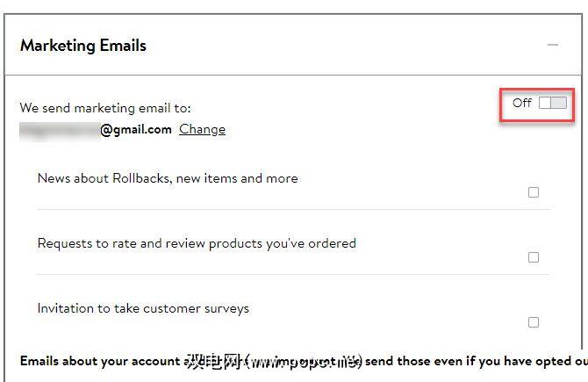The width and height of the screenshot is (588, 382).
Task: Collapse the Marketing Emails section
Action: click(x=552, y=45)
